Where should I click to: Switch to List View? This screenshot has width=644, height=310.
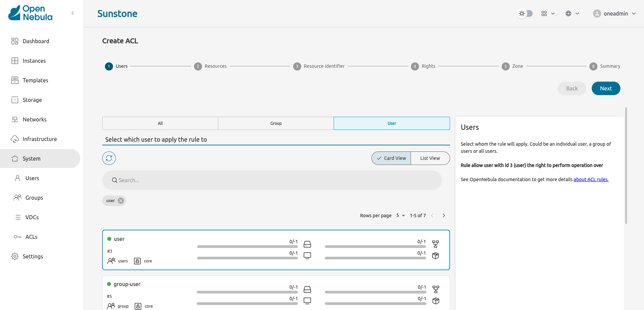click(x=430, y=158)
